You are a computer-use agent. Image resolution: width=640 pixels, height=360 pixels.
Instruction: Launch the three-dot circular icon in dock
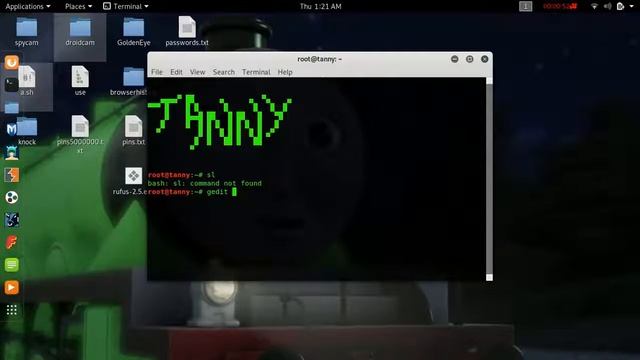tap(11, 198)
